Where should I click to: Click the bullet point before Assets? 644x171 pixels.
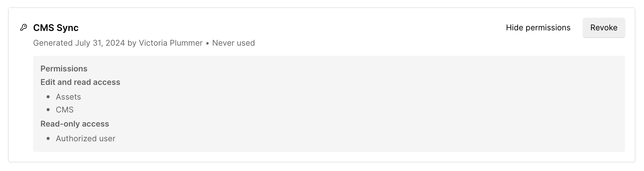click(x=48, y=97)
